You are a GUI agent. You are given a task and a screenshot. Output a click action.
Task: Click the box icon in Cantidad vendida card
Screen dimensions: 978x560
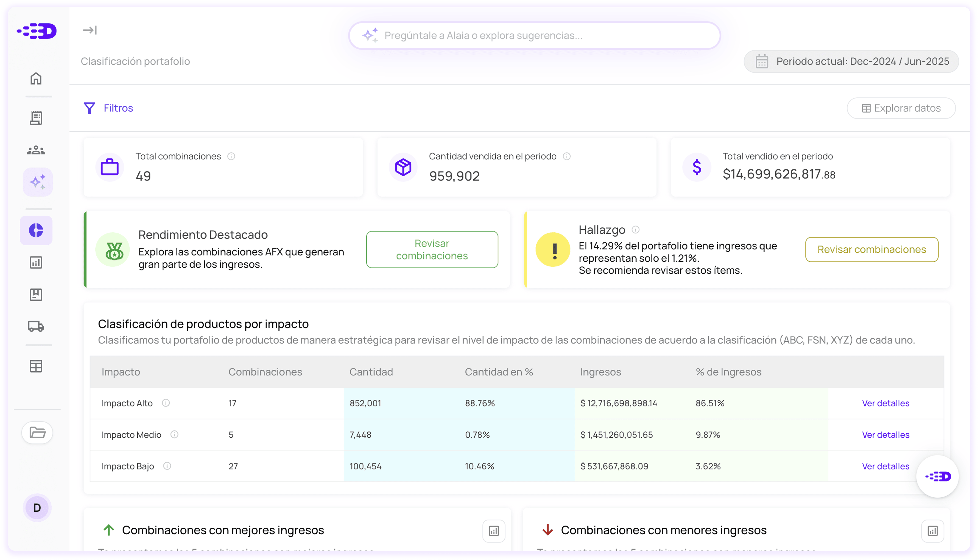coord(403,167)
